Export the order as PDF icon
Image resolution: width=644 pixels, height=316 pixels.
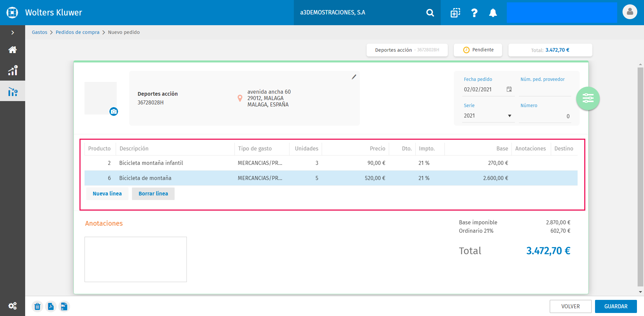tap(51, 306)
